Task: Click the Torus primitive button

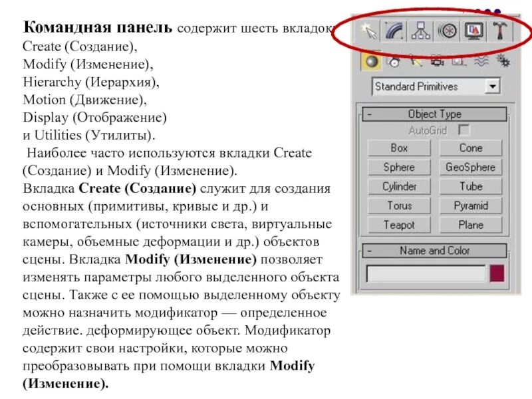Action: (399, 205)
